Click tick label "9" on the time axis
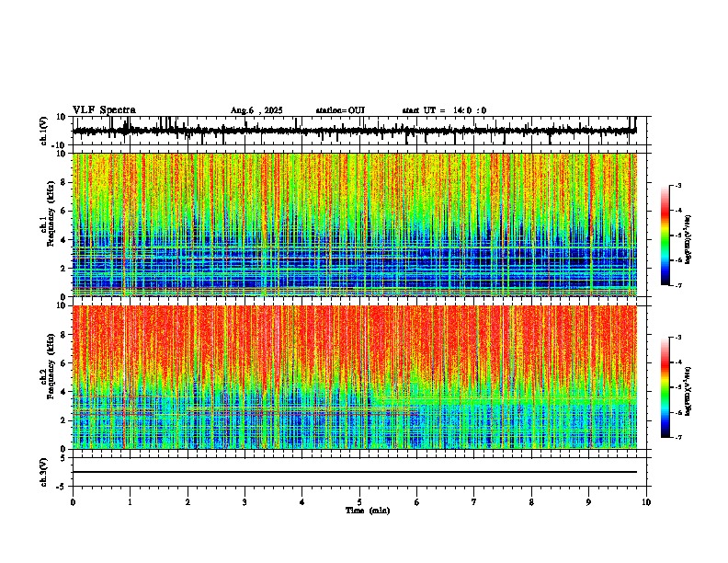 588,502
